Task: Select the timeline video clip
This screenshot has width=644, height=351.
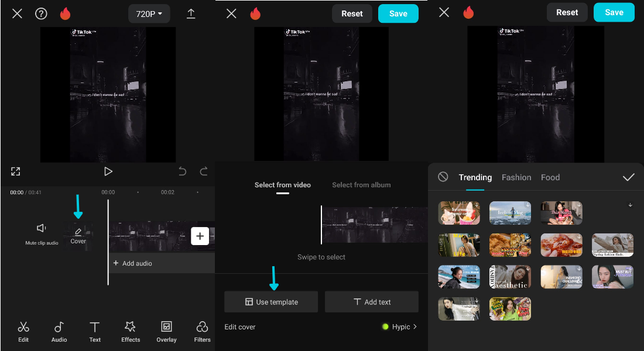Action: [150, 236]
